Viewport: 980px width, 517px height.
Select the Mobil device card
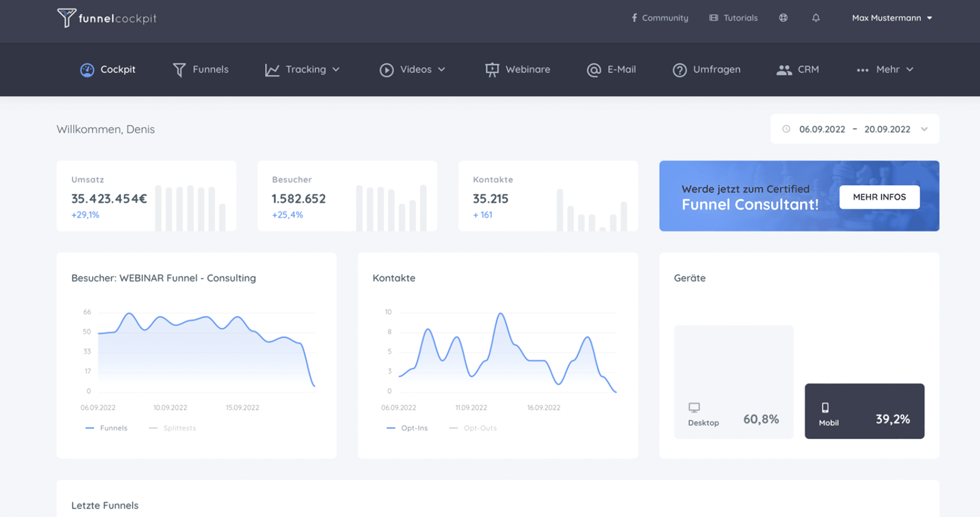864,411
